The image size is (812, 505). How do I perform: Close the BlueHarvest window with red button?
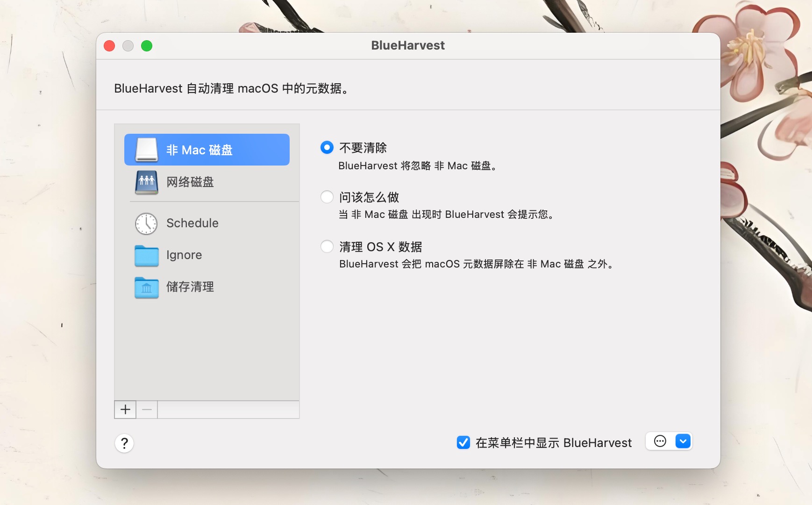point(109,46)
